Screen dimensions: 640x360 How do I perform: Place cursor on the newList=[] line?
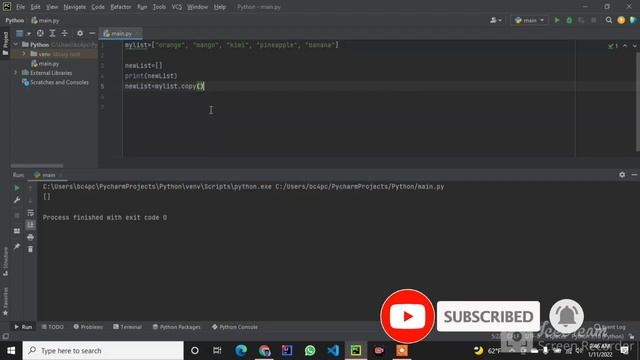click(144, 65)
